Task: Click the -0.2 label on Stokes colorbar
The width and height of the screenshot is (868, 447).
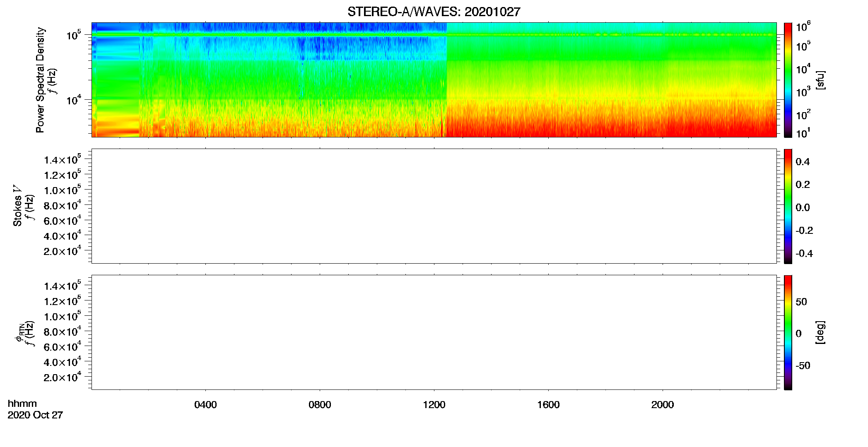Action: pyautogui.click(x=804, y=231)
